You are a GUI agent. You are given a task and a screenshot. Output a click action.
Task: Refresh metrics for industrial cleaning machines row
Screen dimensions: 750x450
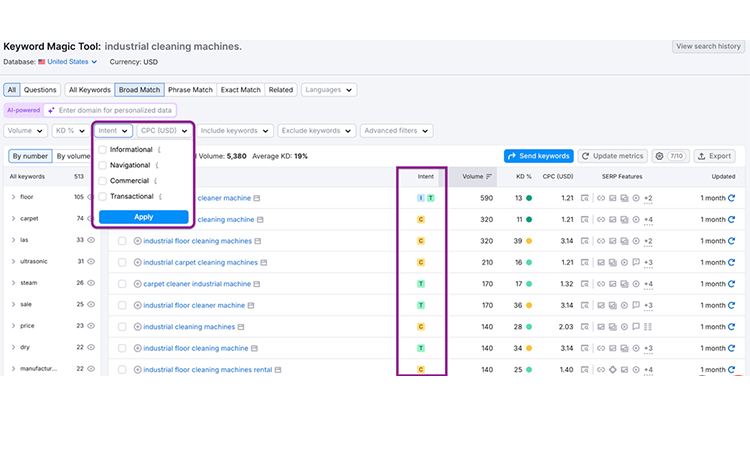731,327
